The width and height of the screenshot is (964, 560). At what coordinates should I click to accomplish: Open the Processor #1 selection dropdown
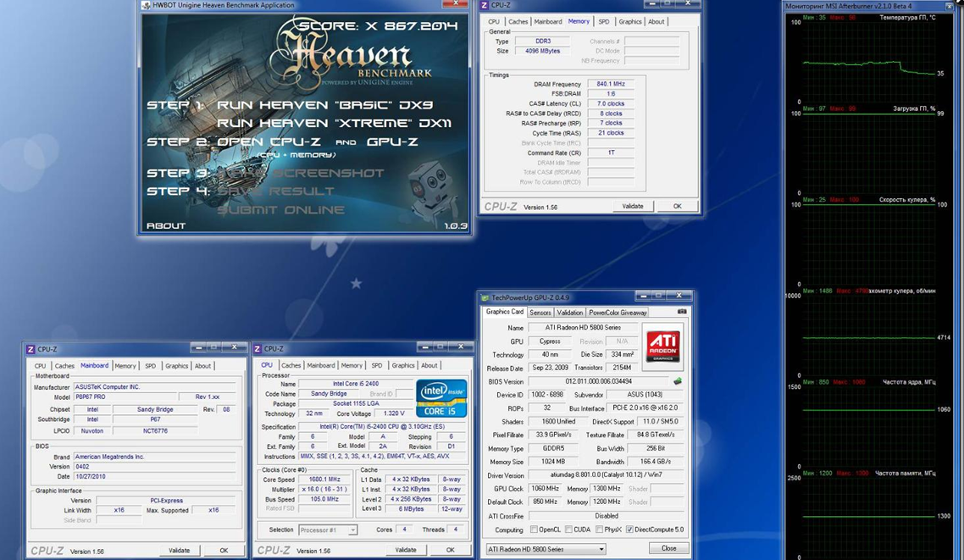(328, 530)
